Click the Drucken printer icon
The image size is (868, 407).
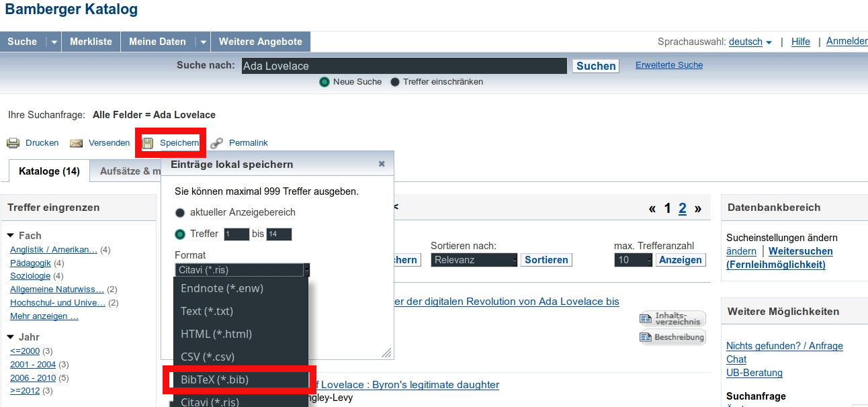(x=13, y=143)
